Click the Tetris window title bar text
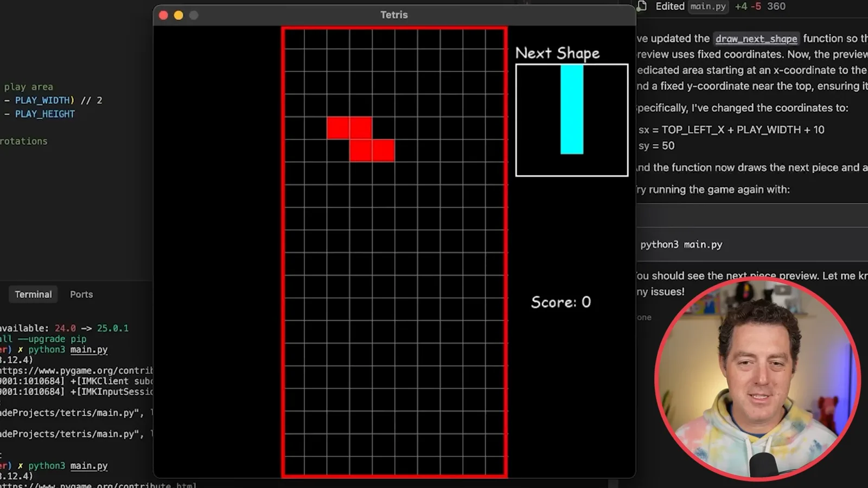The image size is (868, 488). pyautogui.click(x=394, y=15)
